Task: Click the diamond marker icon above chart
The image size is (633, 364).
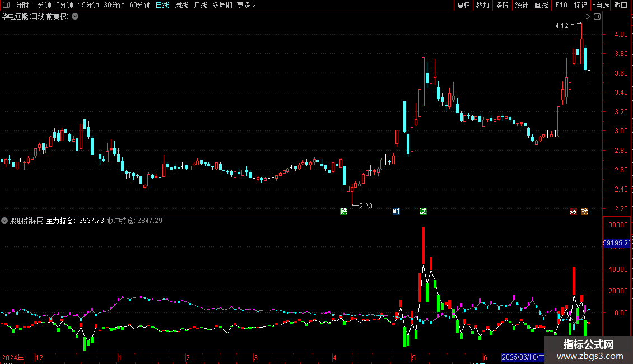Action: (587, 17)
